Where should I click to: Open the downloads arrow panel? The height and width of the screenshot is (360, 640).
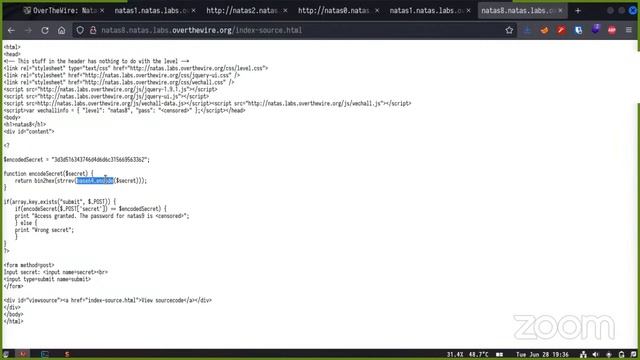[527, 30]
